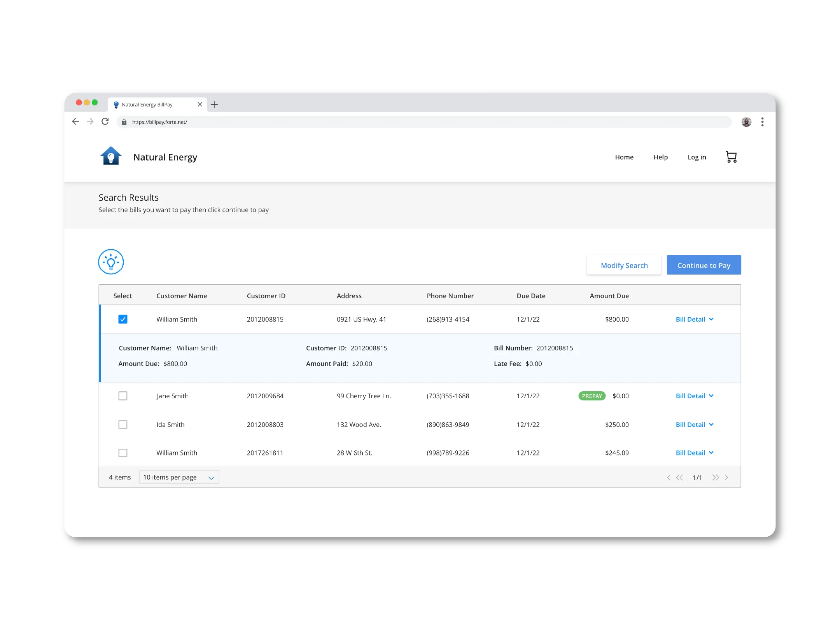Click the Modify Search button
Image resolution: width=840 pixels, height=630 pixels.
[624, 265]
